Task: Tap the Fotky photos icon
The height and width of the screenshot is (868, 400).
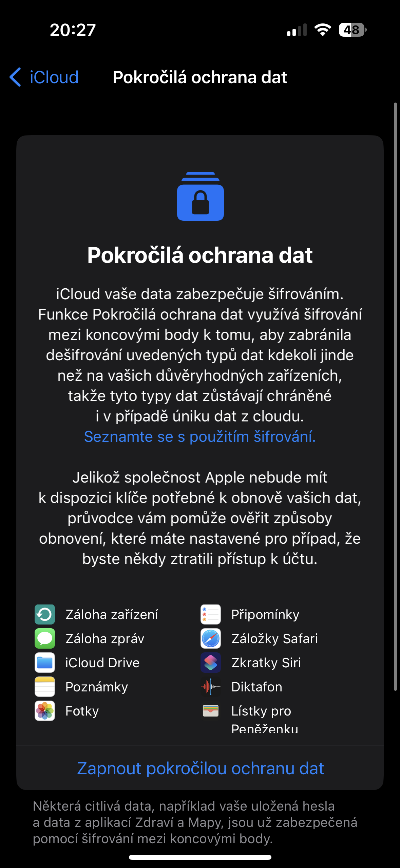Action: point(45,711)
